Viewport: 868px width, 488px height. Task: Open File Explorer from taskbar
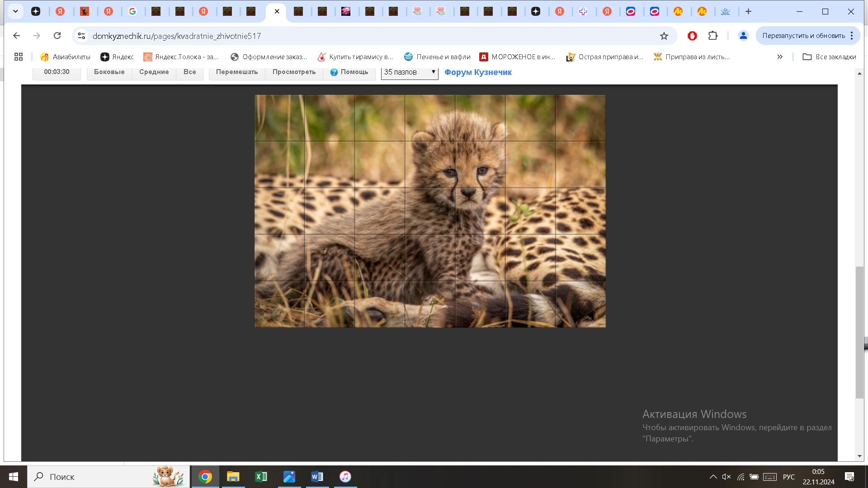pos(233,477)
